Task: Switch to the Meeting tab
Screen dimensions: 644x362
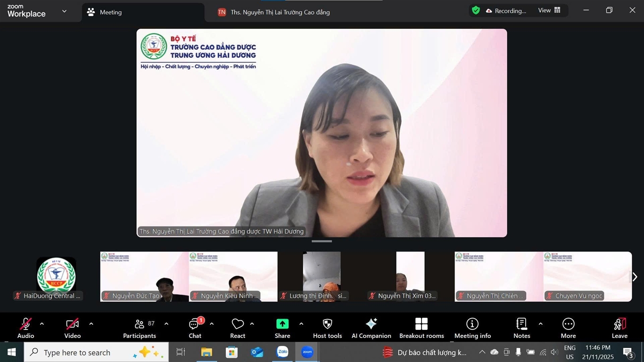Action: tap(110, 12)
